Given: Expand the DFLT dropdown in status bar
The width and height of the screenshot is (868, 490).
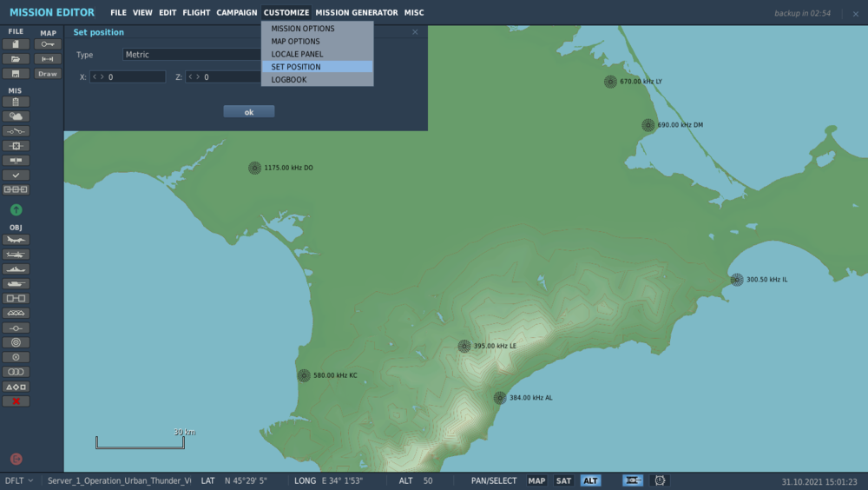Looking at the screenshot, I should click(x=19, y=480).
